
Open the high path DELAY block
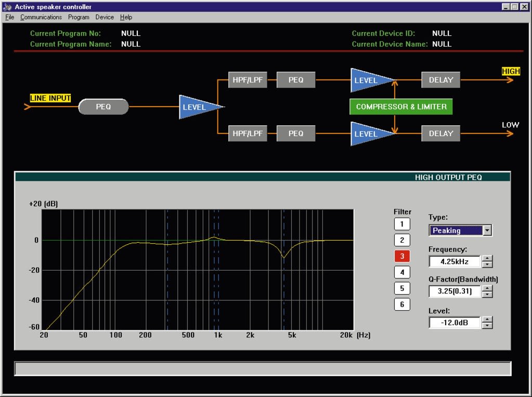[440, 80]
